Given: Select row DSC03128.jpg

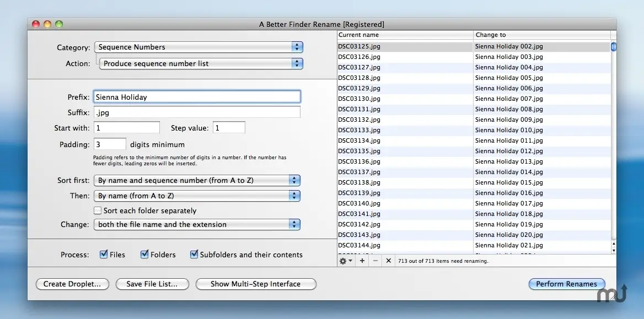Looking at the screenshot, I should 474,78.
